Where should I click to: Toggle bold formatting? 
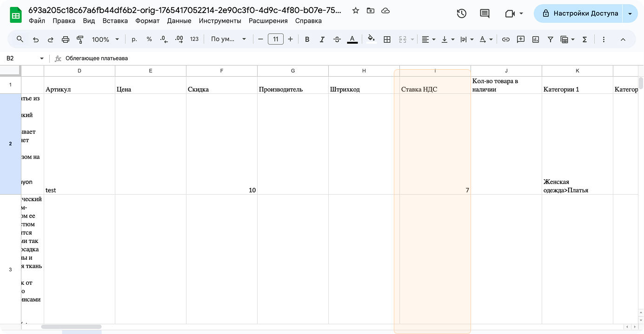pos(307,39)
